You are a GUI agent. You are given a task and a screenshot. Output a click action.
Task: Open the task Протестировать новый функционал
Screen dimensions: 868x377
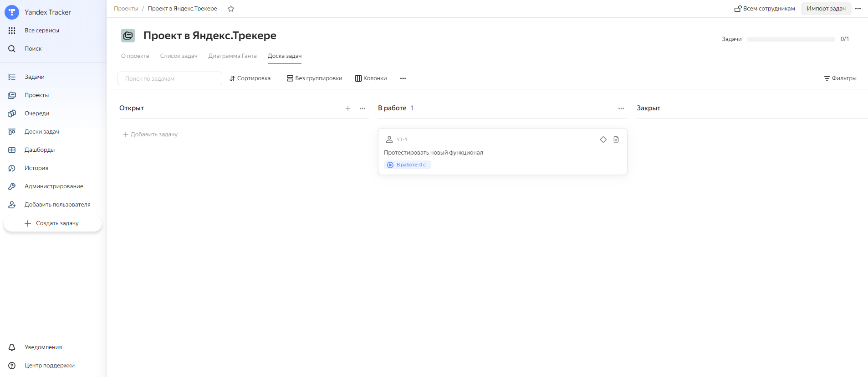click(x=434, y=153)
